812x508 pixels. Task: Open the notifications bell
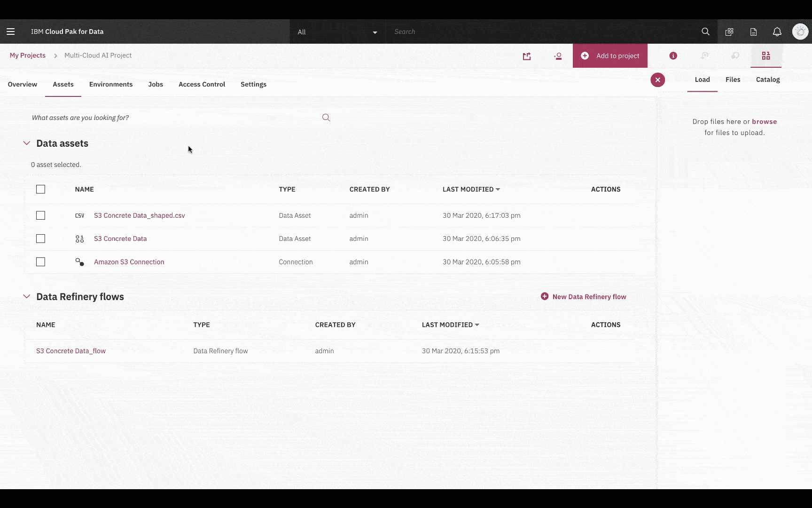[x=777, y=32]
